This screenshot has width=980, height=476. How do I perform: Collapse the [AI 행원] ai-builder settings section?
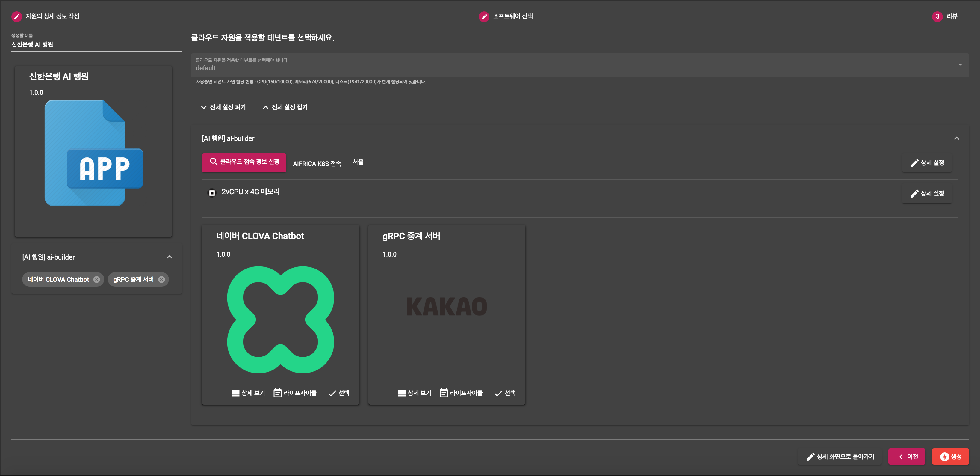tap(957, 138)
